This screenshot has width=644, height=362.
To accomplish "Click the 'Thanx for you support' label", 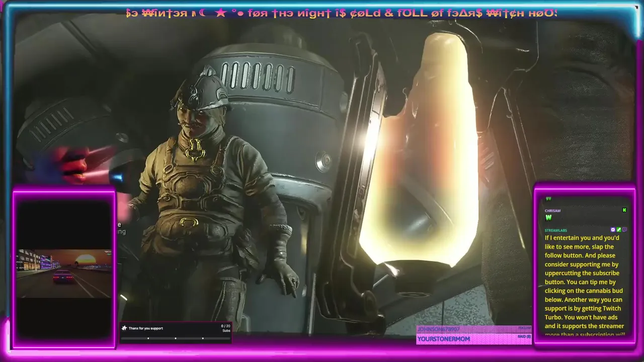I will (145, 328).
